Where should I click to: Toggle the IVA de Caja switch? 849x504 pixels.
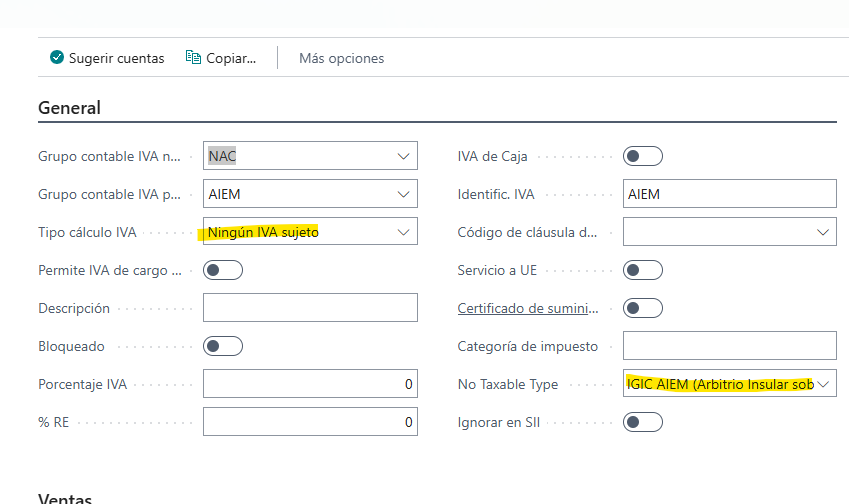tap(642, 156)
